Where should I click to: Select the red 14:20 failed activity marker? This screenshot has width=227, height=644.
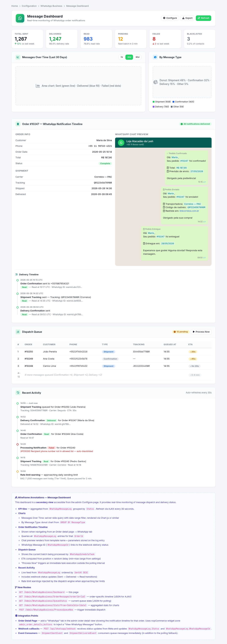18,445
